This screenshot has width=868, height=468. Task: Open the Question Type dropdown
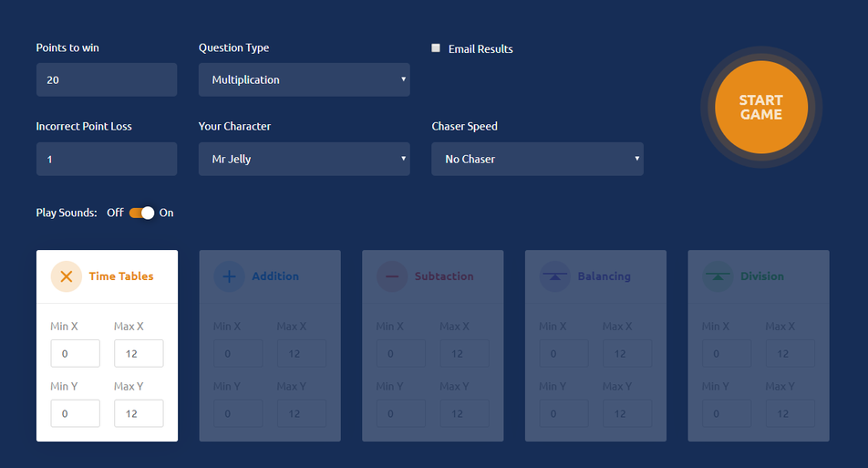coord(304,79)
